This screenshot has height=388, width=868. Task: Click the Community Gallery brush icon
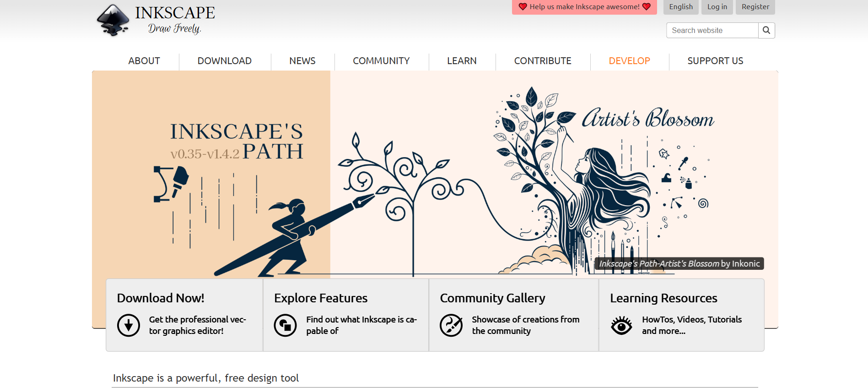coord(451,325)
